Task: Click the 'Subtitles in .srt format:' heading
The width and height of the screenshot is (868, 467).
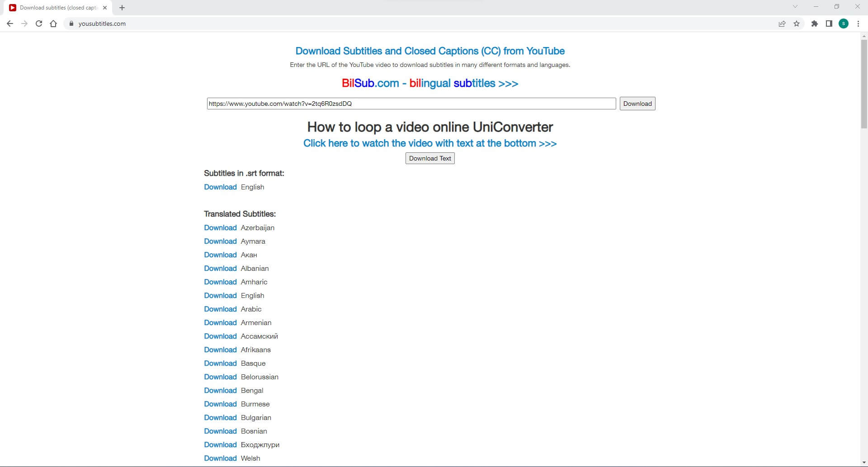Action: [244, 173]
